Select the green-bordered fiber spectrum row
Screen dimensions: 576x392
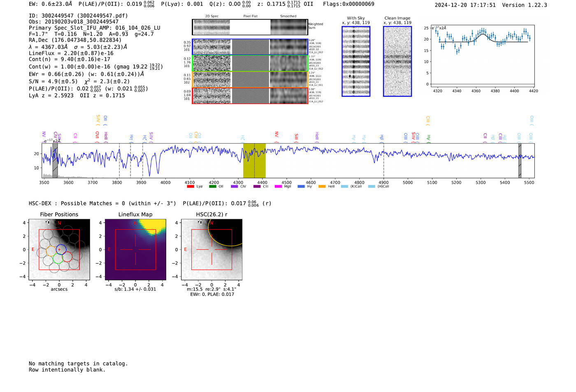click(x=250, y=63)
